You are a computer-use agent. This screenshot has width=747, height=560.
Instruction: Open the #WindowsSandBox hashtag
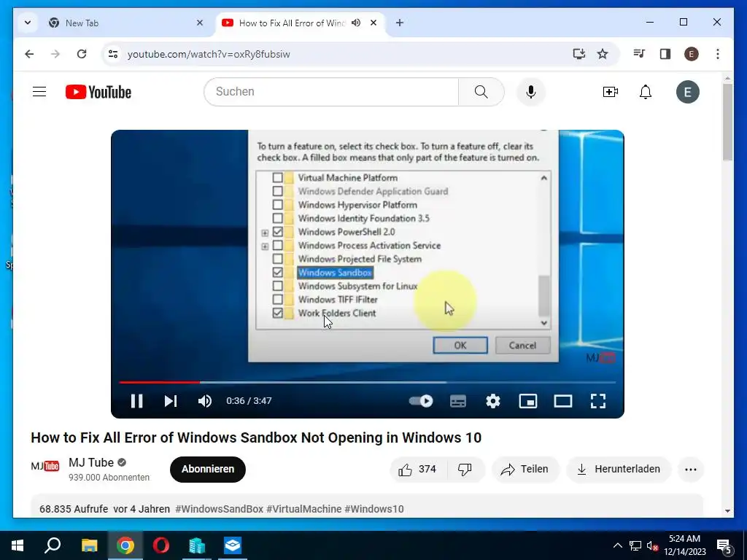pyautogui.click(x=219, y=509)
